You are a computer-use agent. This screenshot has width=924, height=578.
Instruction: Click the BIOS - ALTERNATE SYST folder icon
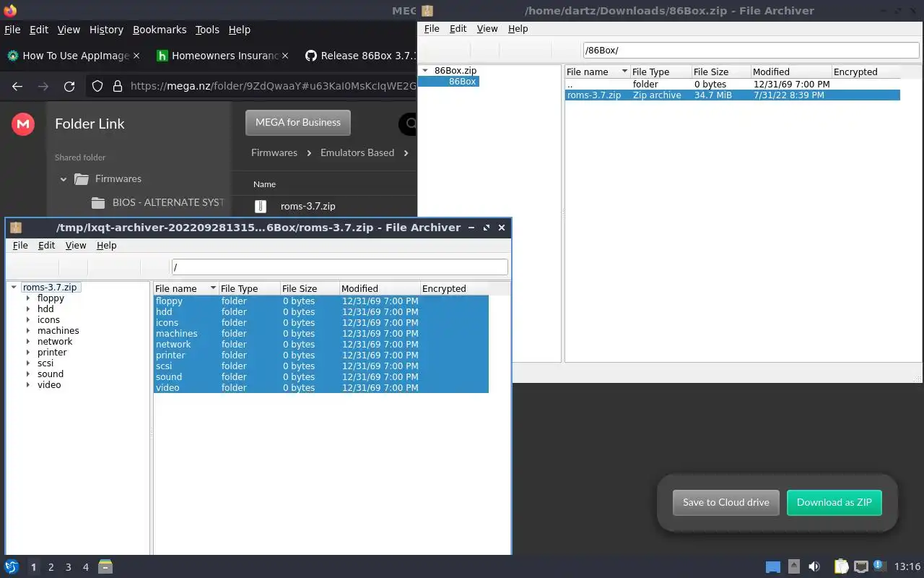[x=100, y=202]
